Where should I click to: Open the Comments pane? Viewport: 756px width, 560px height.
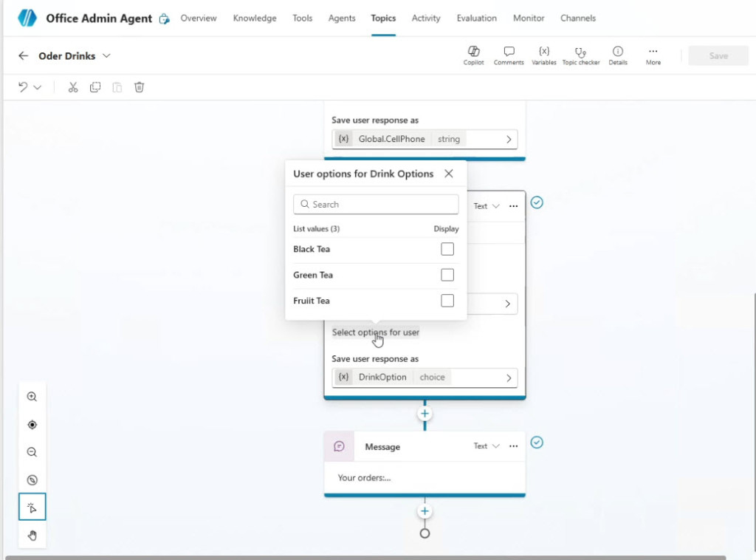(x=509, y=55)
